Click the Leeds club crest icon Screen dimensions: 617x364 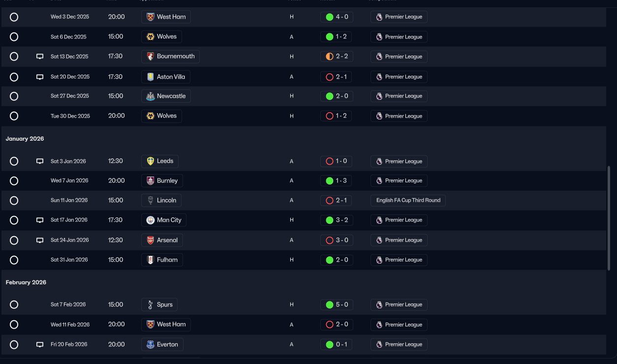coord(151,161)
